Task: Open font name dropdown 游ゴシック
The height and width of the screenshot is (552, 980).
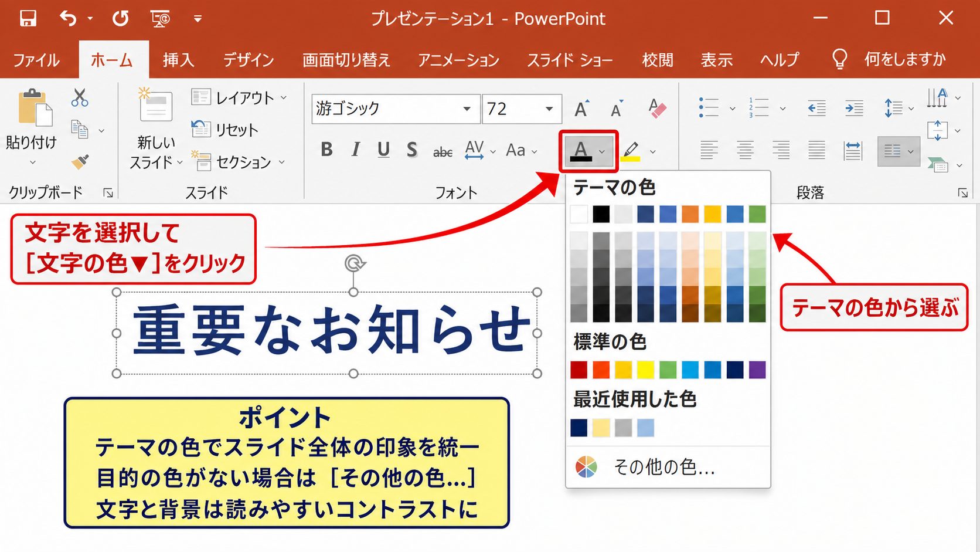Action: (467, 109)
